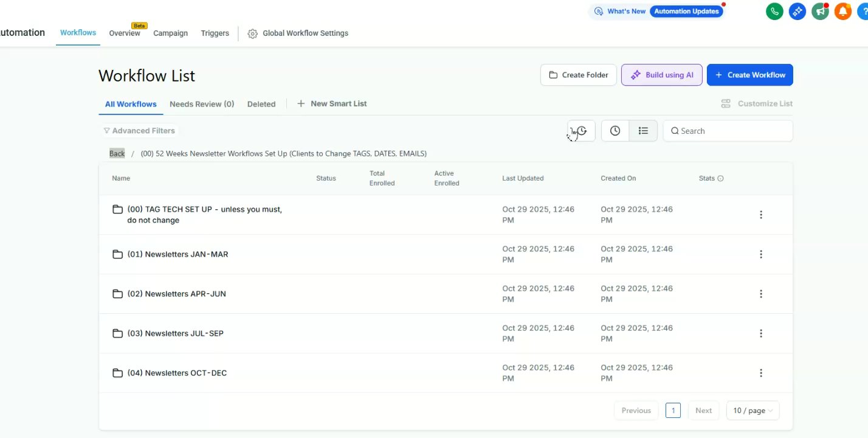Open the blue AI sparkle assistant icon
This screenshot has width=868, height=438.
[x=797, y=11]
